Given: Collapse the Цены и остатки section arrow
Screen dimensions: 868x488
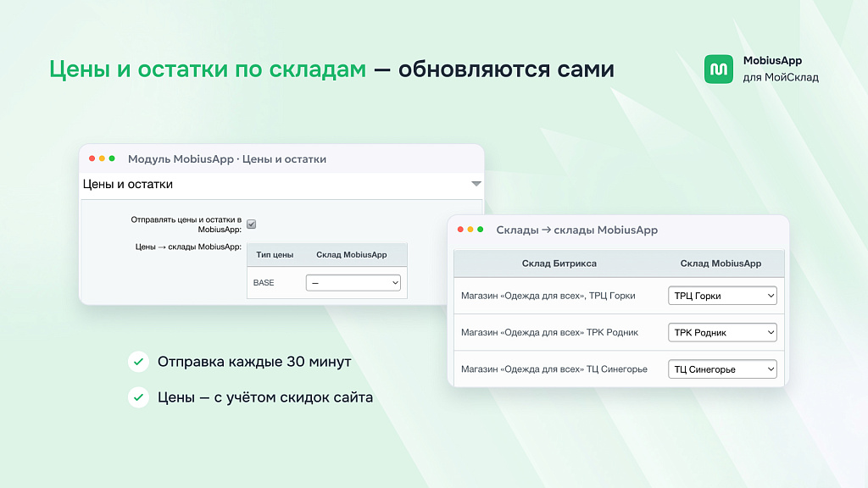Looking at the screenshot, I should click(x=476, y=184).
